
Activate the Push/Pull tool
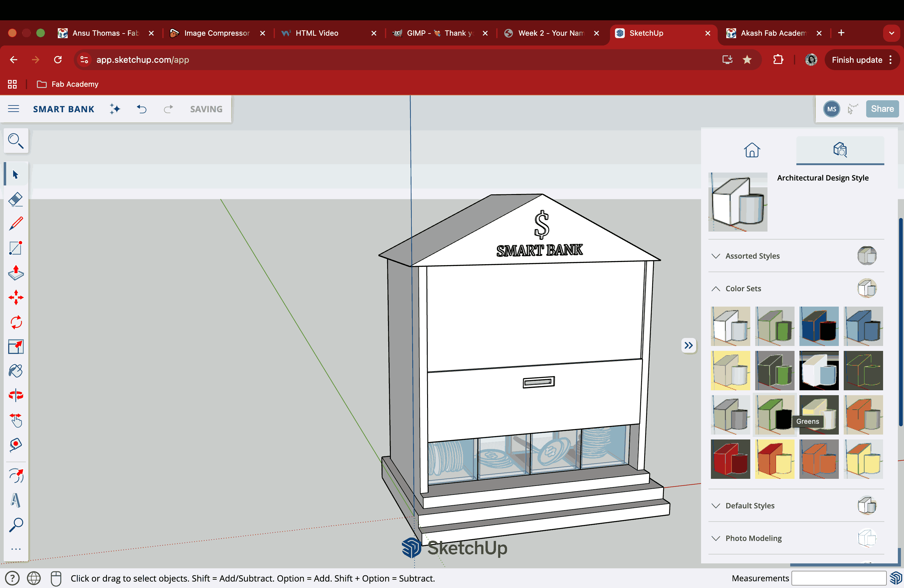[16, 273]
